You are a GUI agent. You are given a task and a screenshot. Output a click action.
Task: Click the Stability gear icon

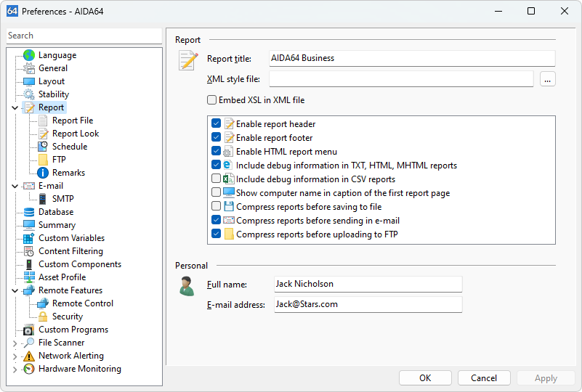[29, 94]
